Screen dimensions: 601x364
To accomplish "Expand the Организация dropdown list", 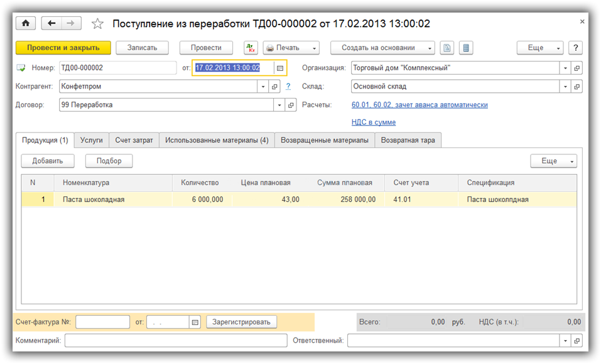I will (565, 68).
